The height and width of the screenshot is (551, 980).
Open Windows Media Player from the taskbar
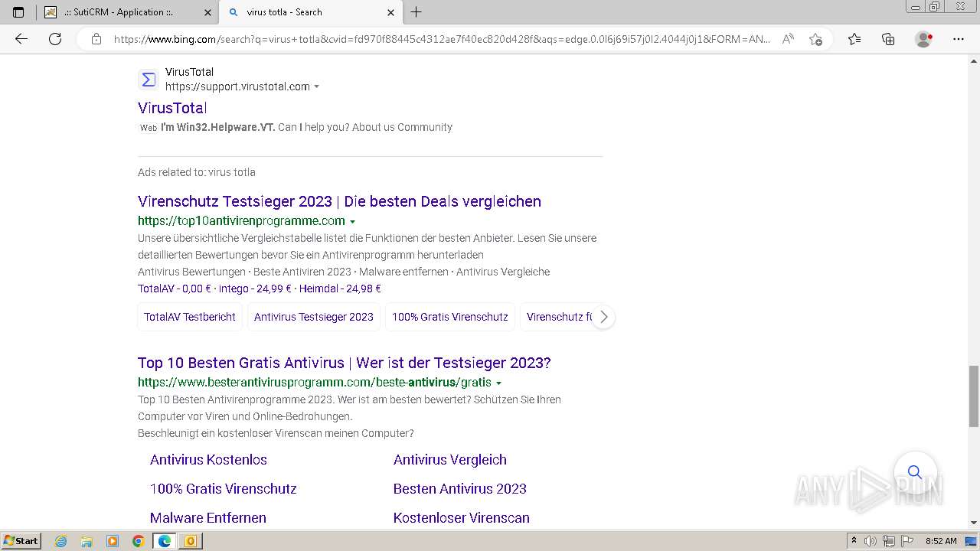pos(113,541)
